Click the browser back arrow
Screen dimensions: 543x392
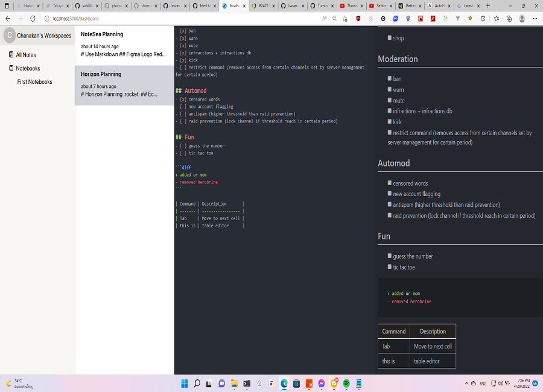tap(8, 19)
